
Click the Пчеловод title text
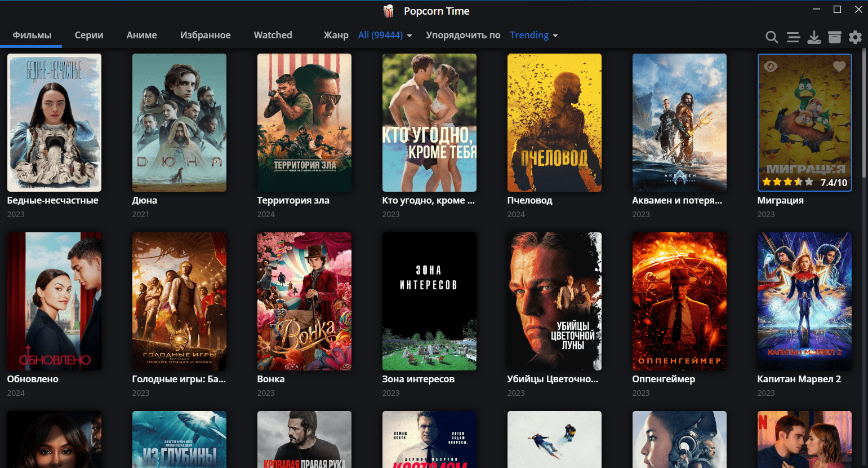click(530, 200)
